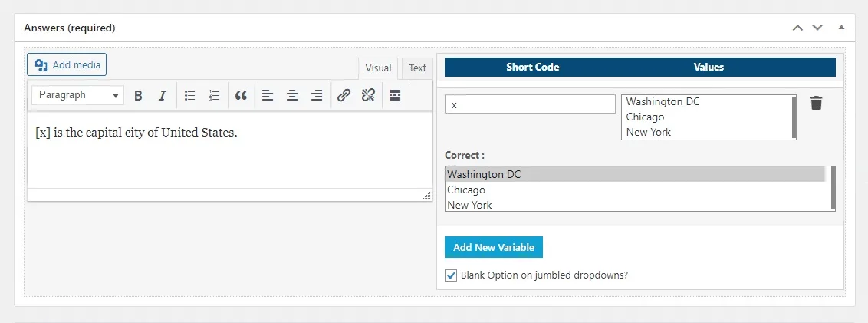
Task: Insert Read More tag
Action: (395, 96)
